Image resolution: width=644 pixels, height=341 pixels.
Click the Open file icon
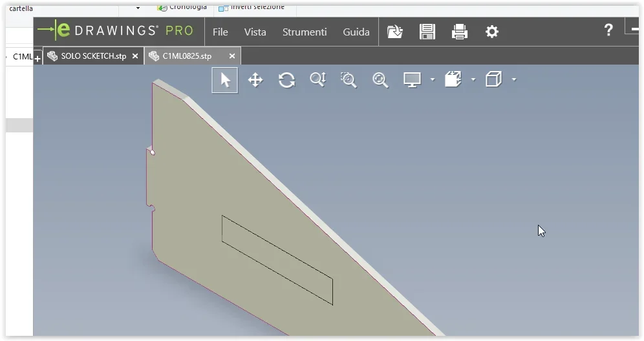click(x=395, y=32)
